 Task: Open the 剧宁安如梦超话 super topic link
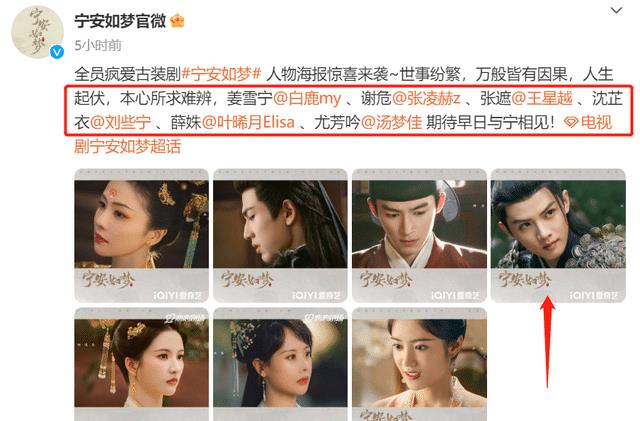click(127, 147)
